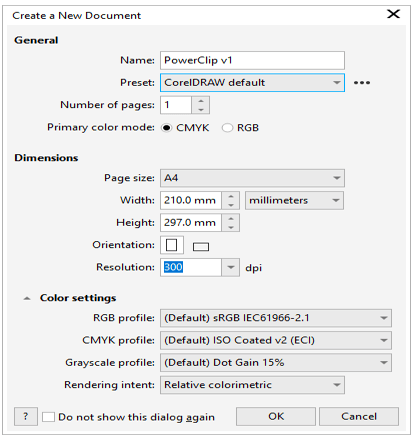Select RGB primary color mode
Image resolution: width=412 pixels, height=437 pixels.
[x=227, y=128]
